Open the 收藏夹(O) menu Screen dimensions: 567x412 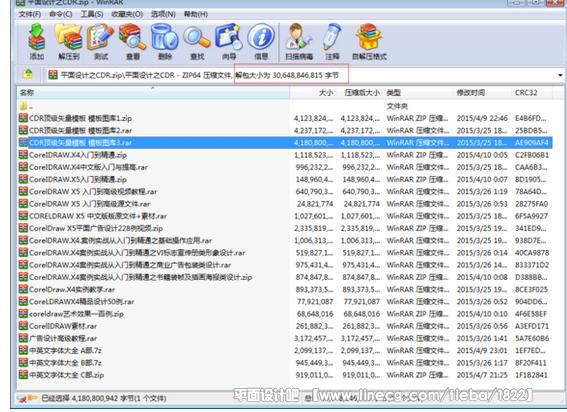pos(127,14)
